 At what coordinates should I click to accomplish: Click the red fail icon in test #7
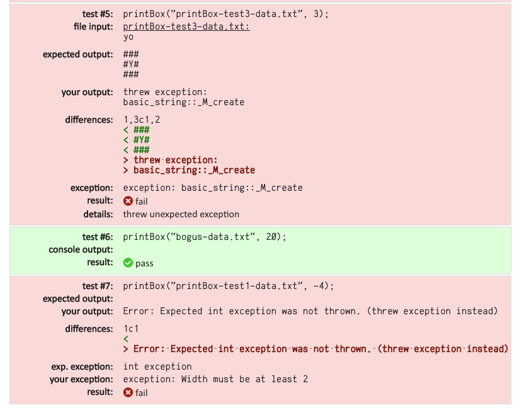[x=128, y=392]
